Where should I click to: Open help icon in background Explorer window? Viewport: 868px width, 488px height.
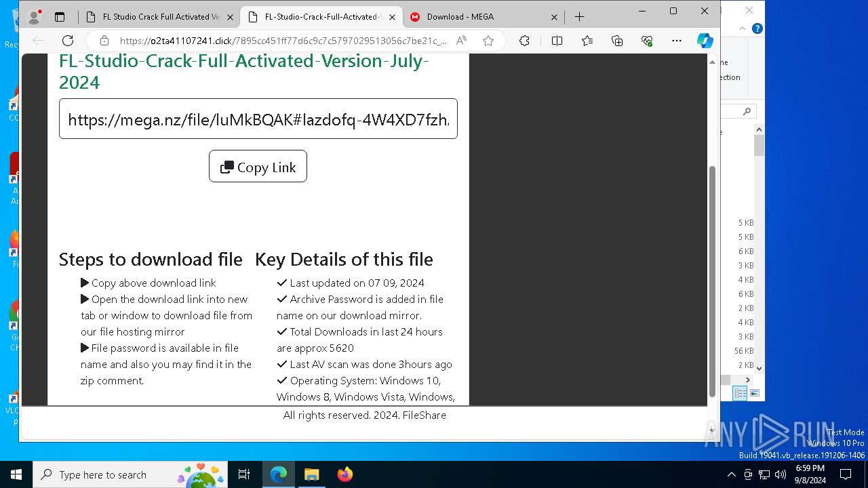click(x=757, y=28)
